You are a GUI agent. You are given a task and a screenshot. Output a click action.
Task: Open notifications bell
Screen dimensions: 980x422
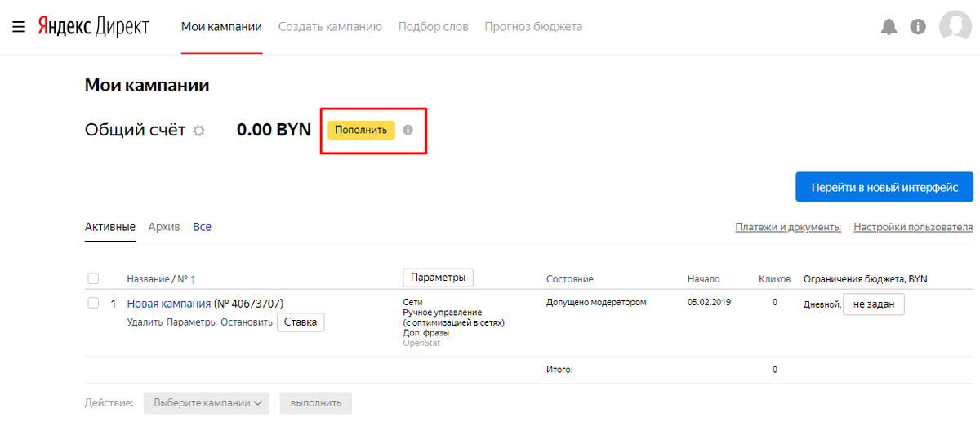click(889, 27)
